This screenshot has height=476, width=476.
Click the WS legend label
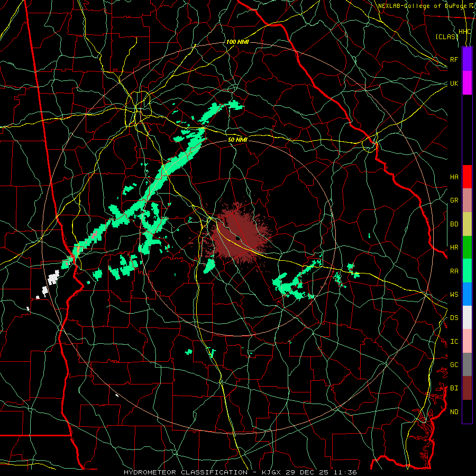point(454,295)
